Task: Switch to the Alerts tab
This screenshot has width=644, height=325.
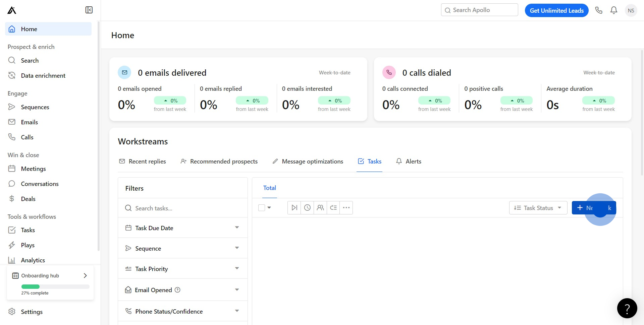Action: (x=409, y=161)
